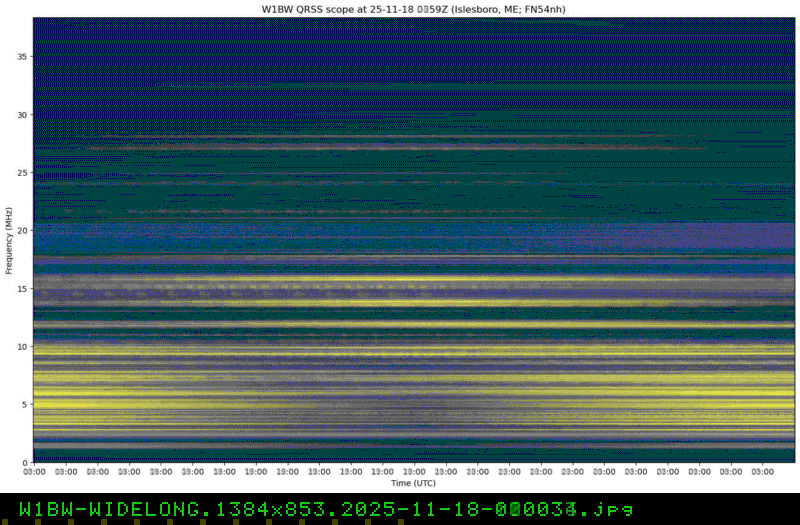Click the 30 MHz tick label

coord(22,115)
